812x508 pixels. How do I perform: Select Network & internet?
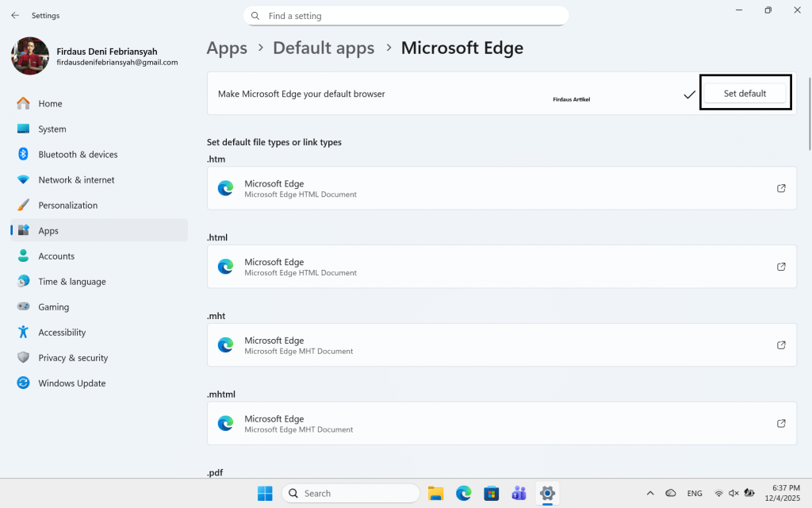[x=99, y=180]
